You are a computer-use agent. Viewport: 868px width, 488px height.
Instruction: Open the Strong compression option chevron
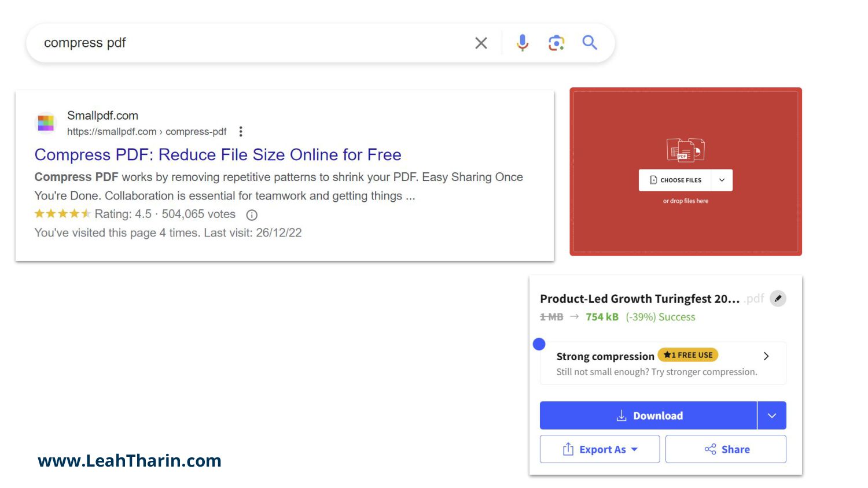click(766, 356)
